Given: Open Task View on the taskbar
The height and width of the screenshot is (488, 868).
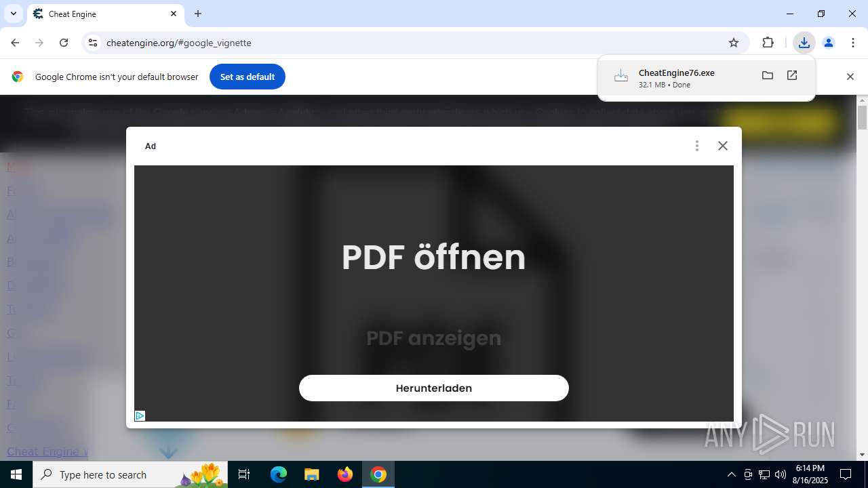Looking at the screenshot, I should click(x=245, y=474).
